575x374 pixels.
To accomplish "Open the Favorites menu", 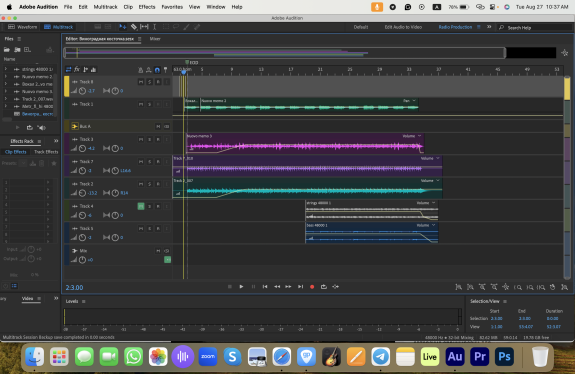I will (172, 7).
